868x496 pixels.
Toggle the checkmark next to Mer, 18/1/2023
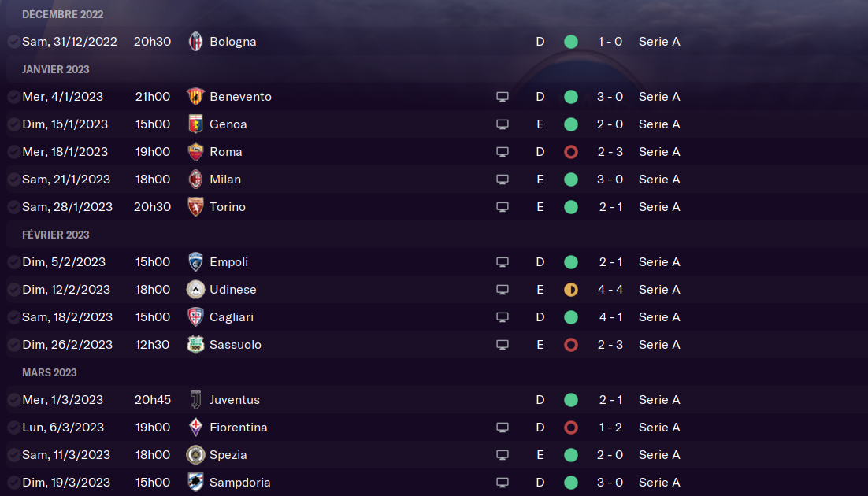point(14,152)
